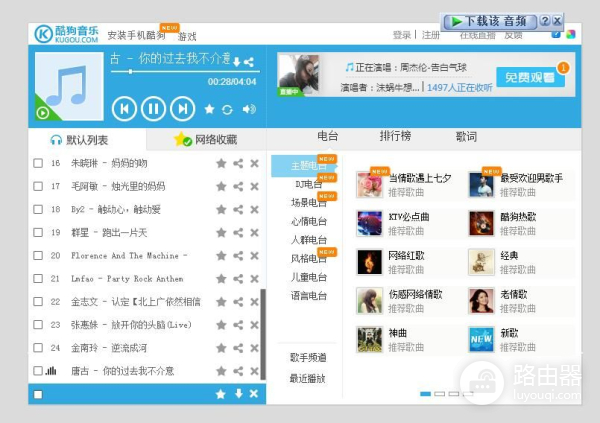
Task: Share song 17 毛阿敏
Action: (x=238, y=186)
